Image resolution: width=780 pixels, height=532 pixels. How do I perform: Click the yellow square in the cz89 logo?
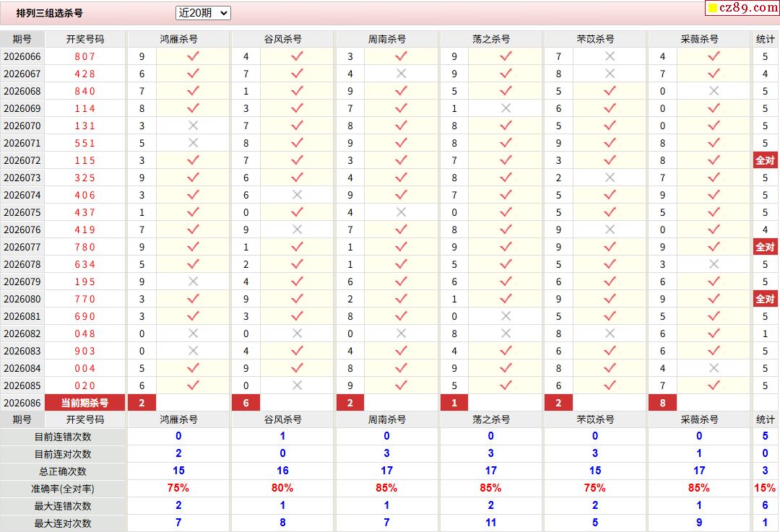(x=712, y=9)
